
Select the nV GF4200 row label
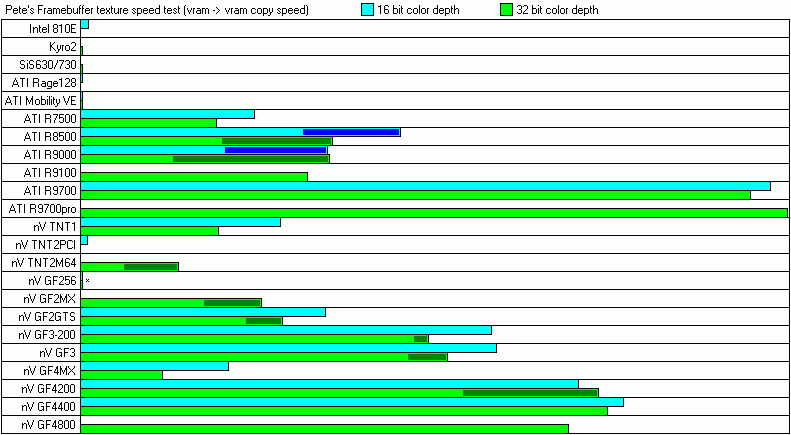click(49, 389)
